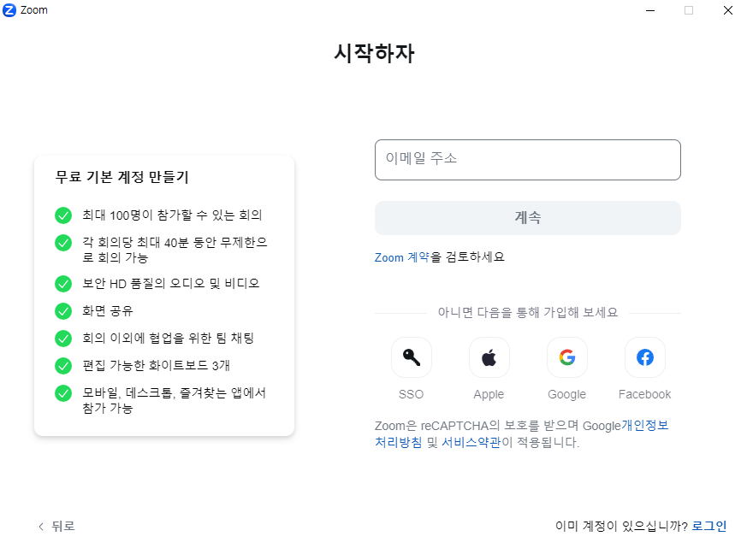747x560 pixels.
Task: Click the checkmark beside 최대 100명이 참가할 수 있는 회의
Action: coord(63,215)
